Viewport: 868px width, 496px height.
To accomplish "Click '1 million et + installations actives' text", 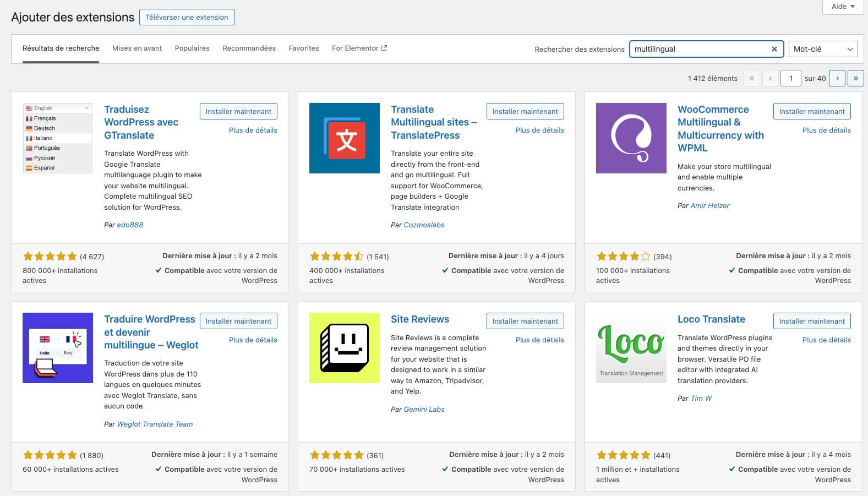I will coord(638,474).
